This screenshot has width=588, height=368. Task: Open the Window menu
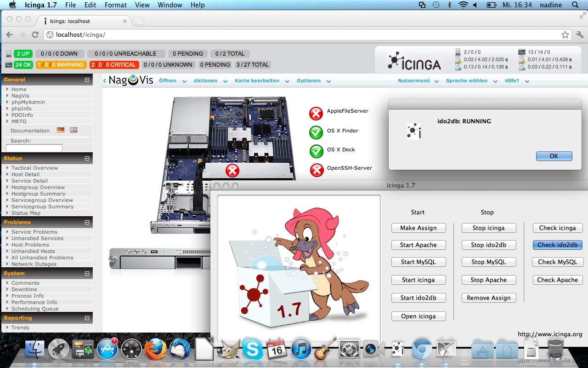(170, 5)
